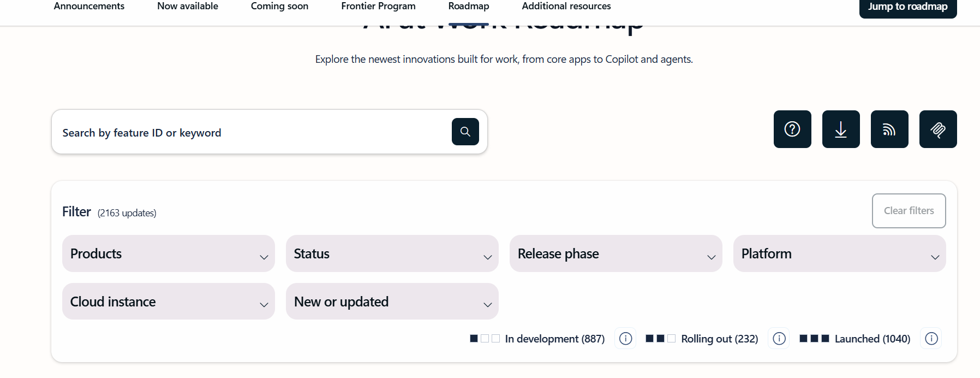The height and width of the screenshot is (378, 980).
Task: Open the Release phase dropdown
Action: click(616, 253)
